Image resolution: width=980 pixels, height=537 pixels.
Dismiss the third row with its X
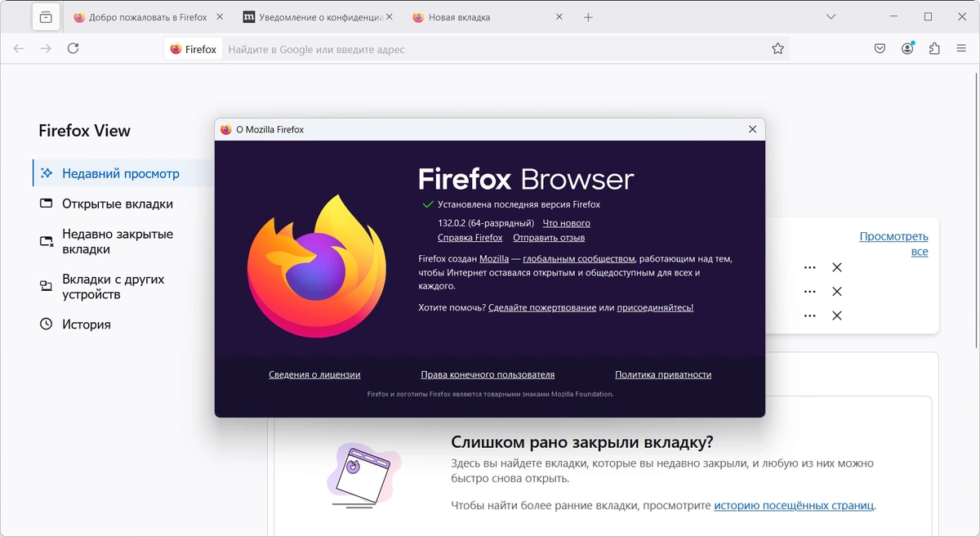pos(836,315)
